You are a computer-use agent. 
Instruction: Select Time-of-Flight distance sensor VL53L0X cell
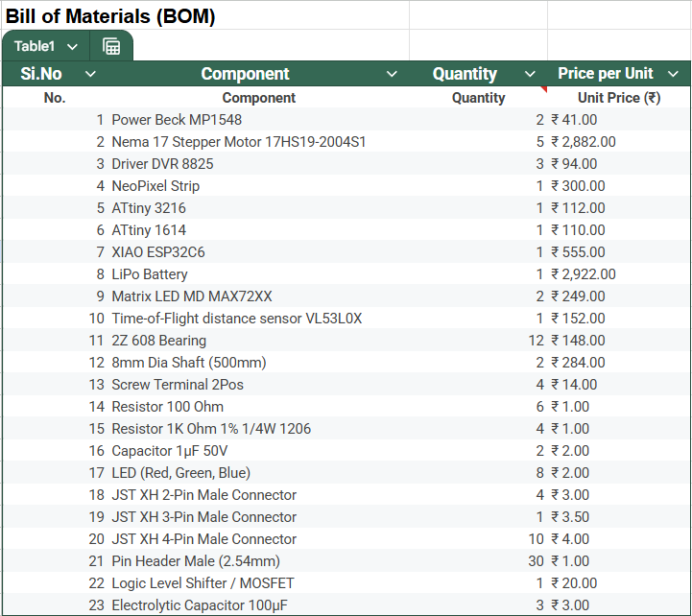click(258, 319)
